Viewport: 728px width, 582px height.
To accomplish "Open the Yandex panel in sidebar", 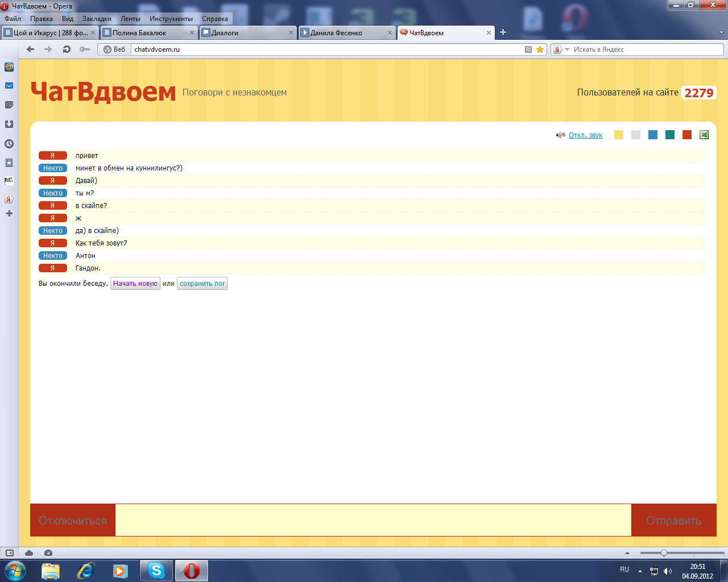I will (x=9, y=199).
